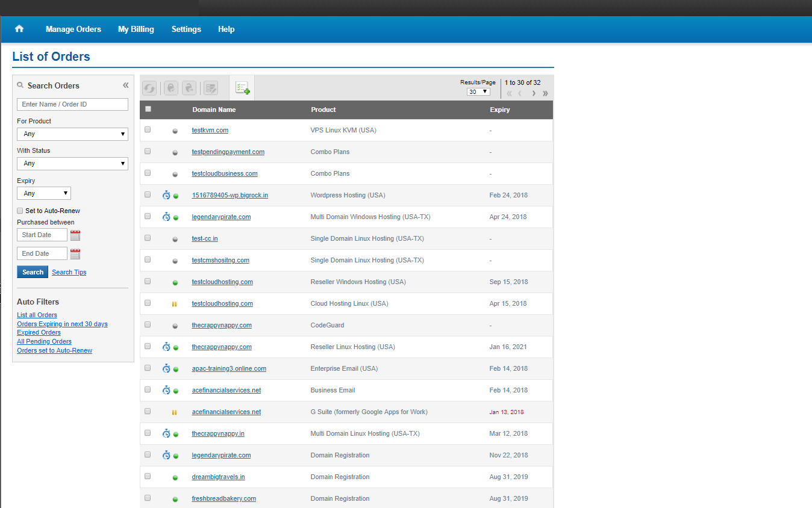Select the checkbox for test-cc.in

pyautogui.click(x=148, y=238)
